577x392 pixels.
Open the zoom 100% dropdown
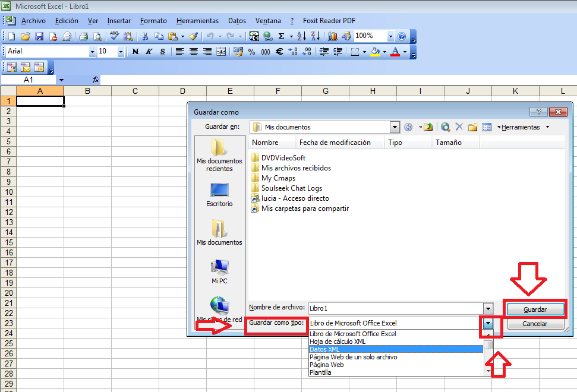click(x=390, y=36)
